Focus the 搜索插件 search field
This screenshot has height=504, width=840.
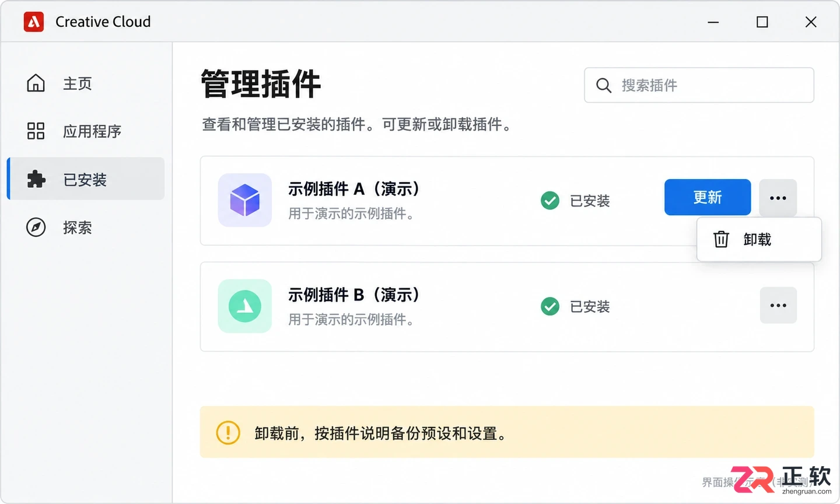pyautogui.click(x=699, y=85)
